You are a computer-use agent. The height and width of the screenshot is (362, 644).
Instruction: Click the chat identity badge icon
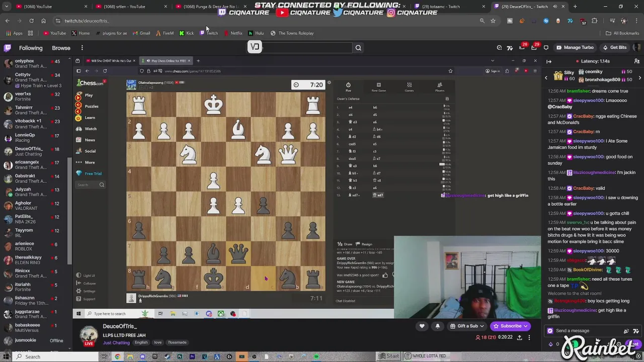tap(550, 331)
